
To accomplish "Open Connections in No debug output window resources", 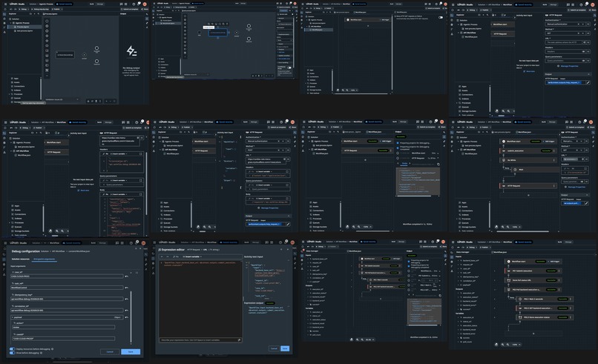I will click(x=20, y=86).
